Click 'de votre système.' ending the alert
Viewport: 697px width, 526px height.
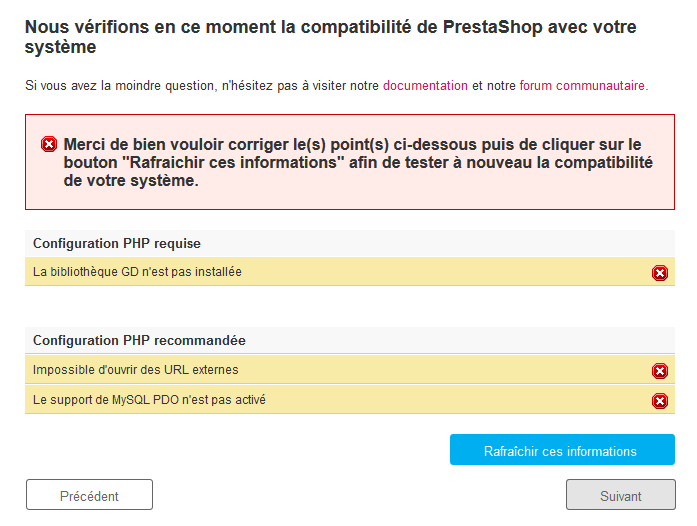[130, 181]
